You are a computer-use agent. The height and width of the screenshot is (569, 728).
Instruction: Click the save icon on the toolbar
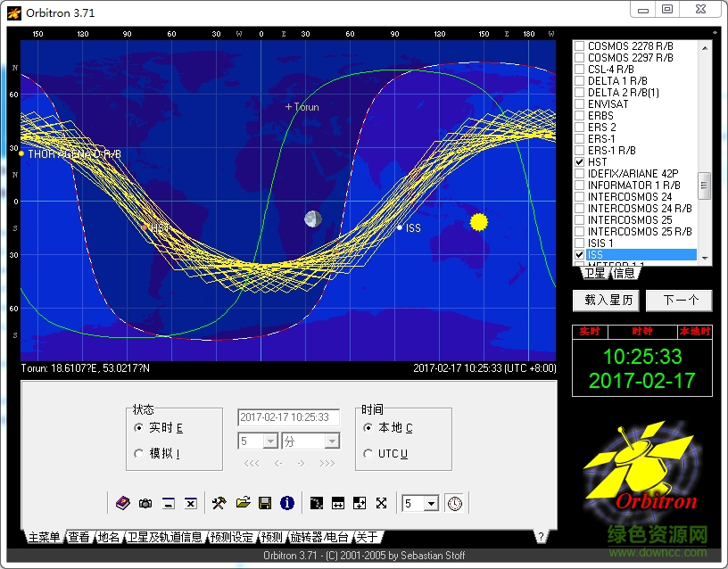click(x=264, y=503)
